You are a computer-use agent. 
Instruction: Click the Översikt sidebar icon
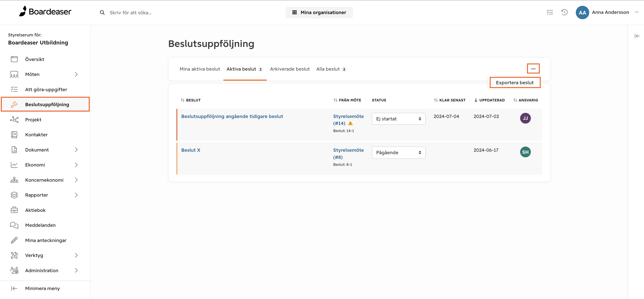[14, 59]
